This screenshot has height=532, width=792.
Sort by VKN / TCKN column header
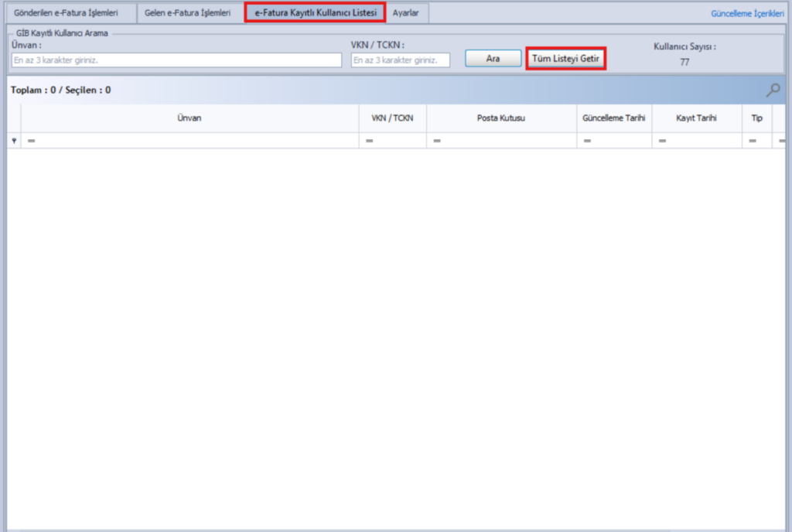(x=392, y=118)
